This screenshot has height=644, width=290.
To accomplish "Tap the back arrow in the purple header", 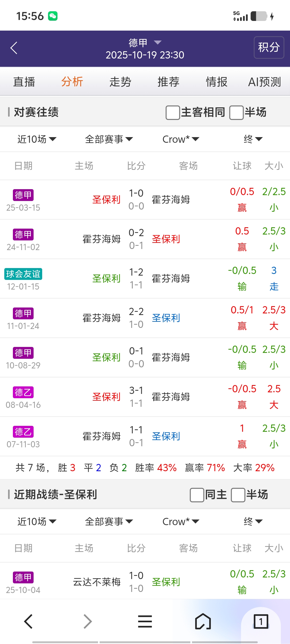I will tap(14, 48).
